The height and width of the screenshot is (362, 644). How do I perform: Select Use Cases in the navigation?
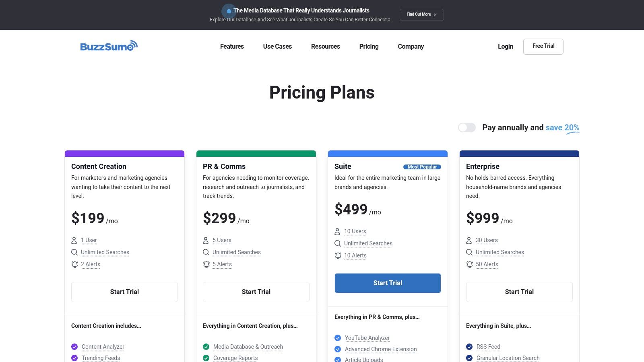coord(277,46)
